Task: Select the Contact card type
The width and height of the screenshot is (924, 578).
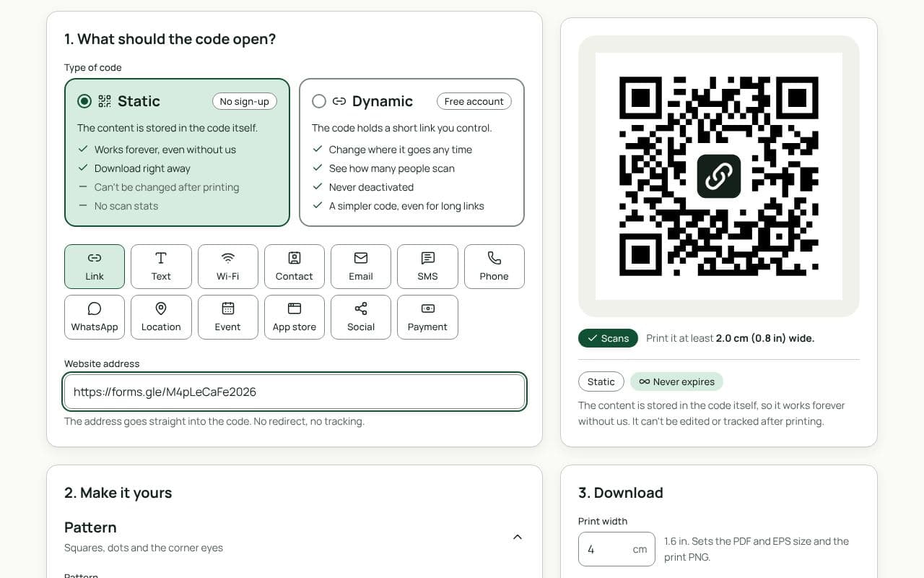Action: [295, 267]
